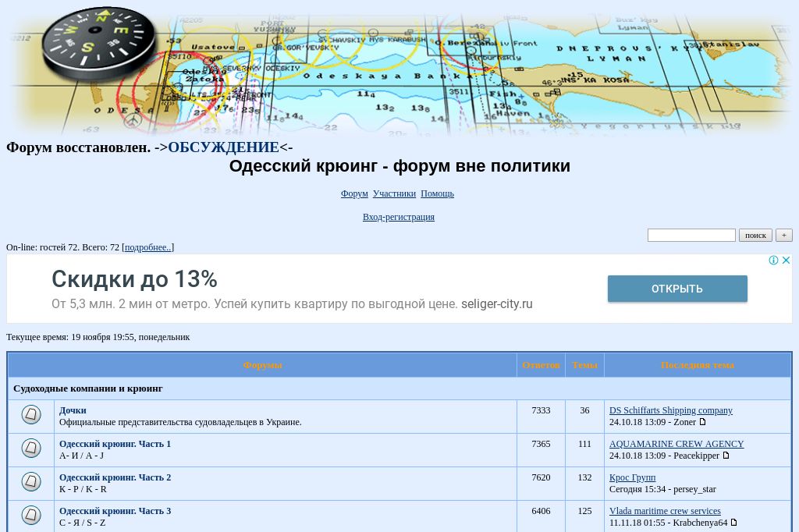Screen dimensions: 799x532
Task: Click description text К - Р / K - R
Action: [83, 489]
